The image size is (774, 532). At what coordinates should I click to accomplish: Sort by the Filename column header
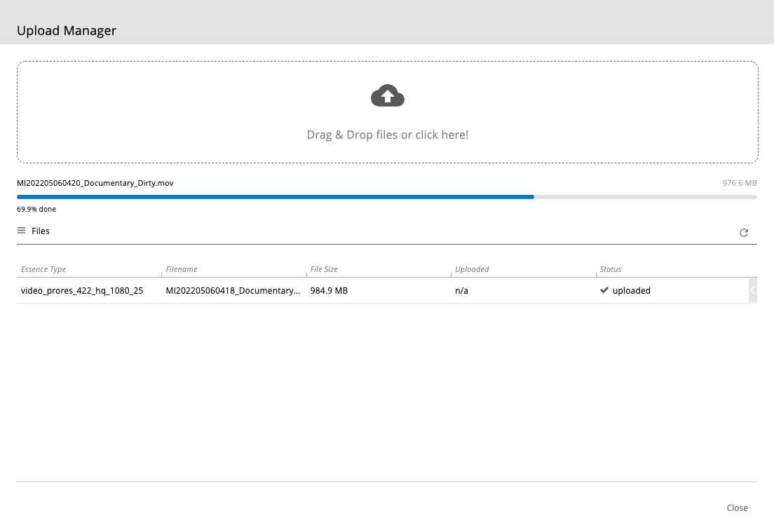click(182, 269)
